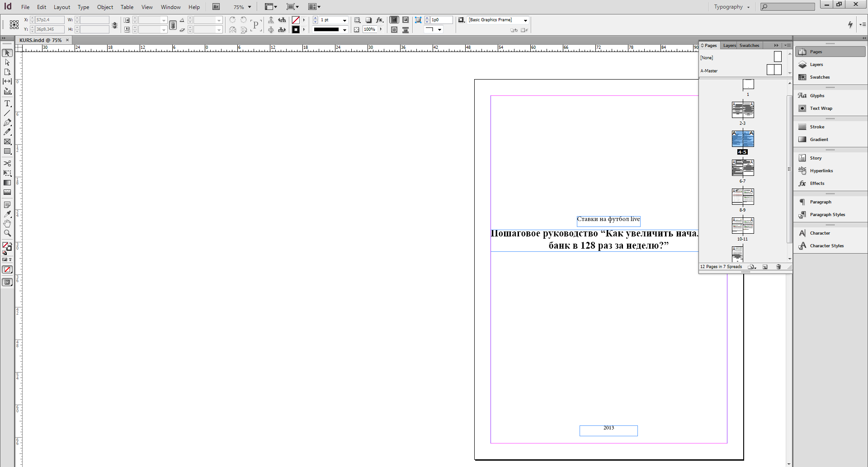Open the File menu
868x467 pixels.
tap(25, 7)
